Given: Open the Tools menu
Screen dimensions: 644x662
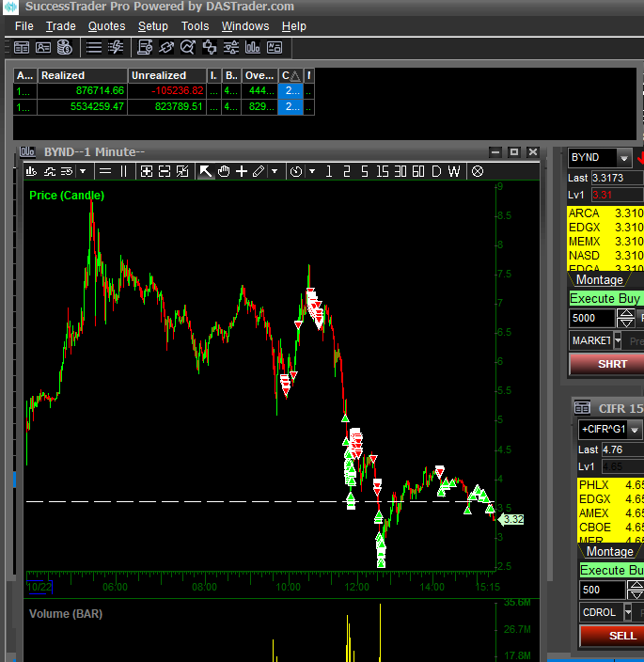Looking at the screenshot, I should coord(195,26).
